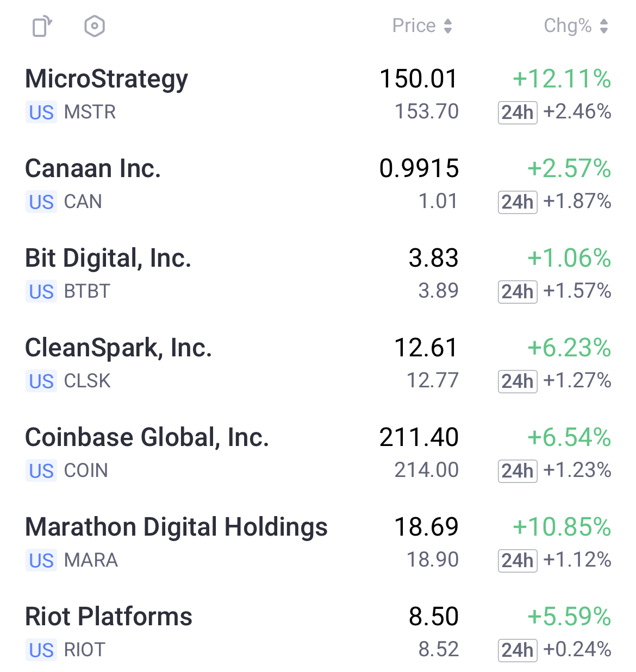Tap the 24h badge for CAN
The width and height of the screenshot is (636, 672).
coord(517,202)
